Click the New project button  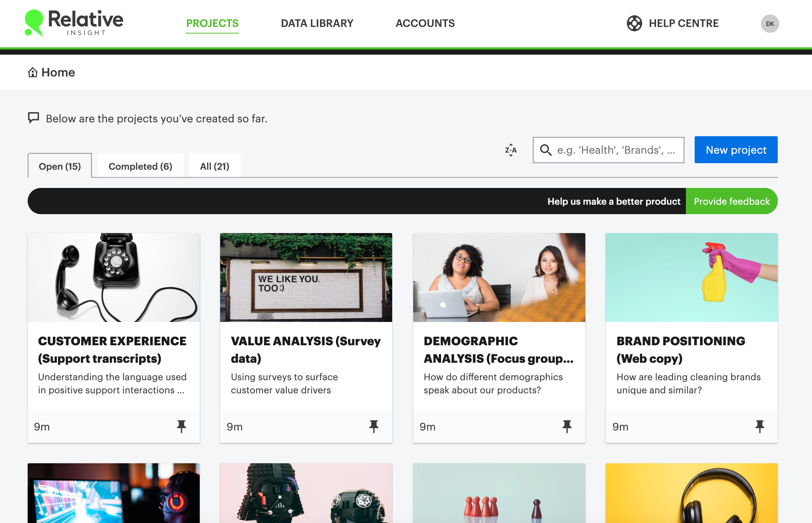tap(736, 150)
